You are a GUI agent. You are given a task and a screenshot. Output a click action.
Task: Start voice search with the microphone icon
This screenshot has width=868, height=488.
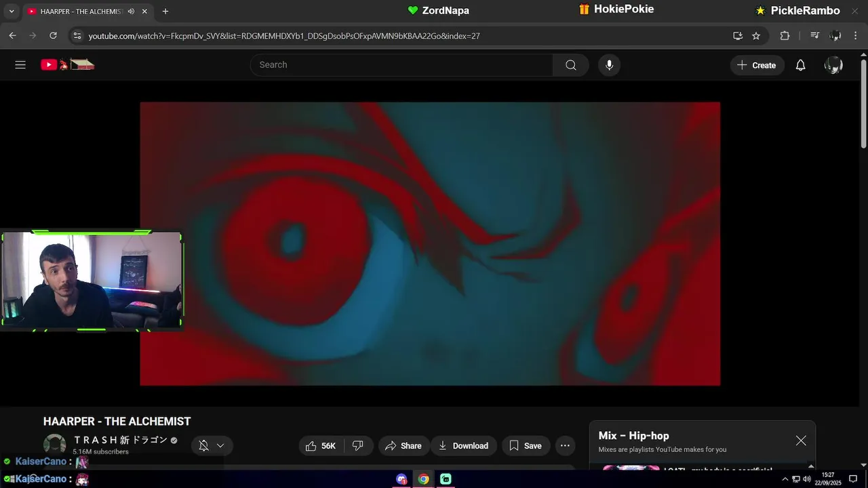609,65
